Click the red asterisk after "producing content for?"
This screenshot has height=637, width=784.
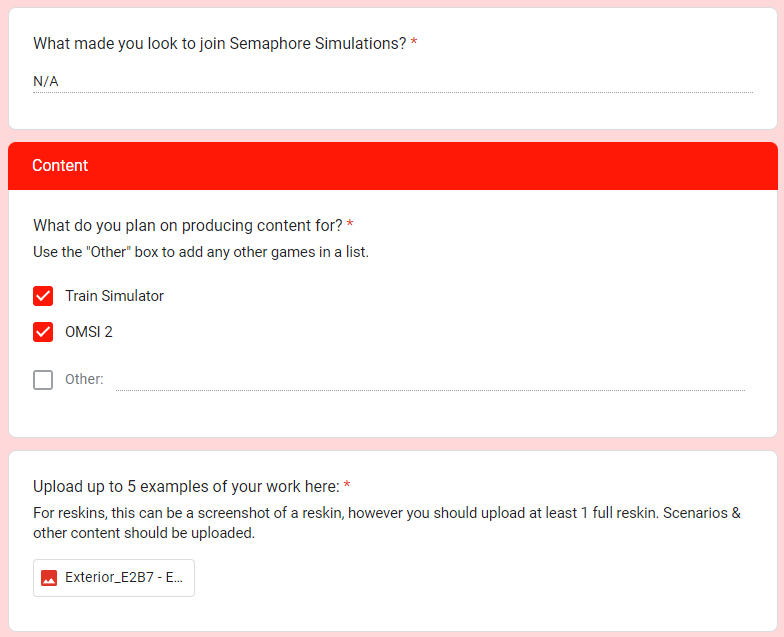(x=350, y=225)
